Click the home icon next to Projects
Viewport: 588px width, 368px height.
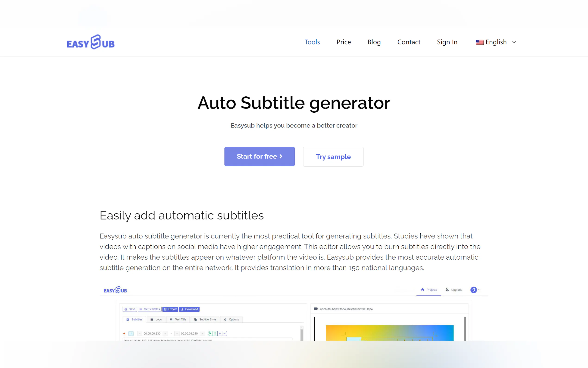[422, 290]
